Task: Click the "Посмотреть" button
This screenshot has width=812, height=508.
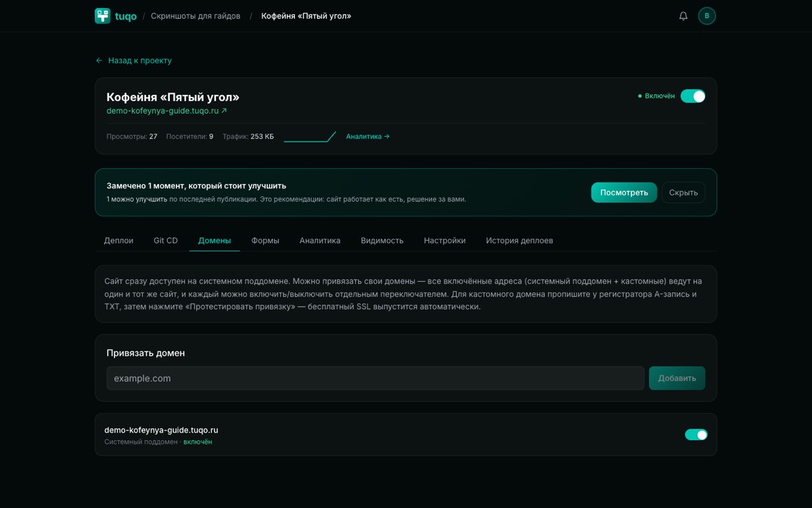Action: (624, 192)
